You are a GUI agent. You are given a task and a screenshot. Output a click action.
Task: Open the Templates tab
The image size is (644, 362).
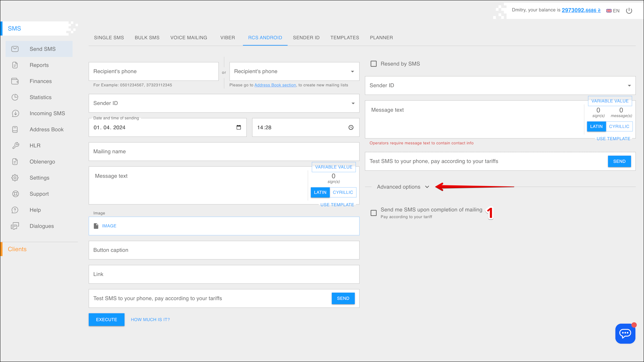[x=344, y=38]
